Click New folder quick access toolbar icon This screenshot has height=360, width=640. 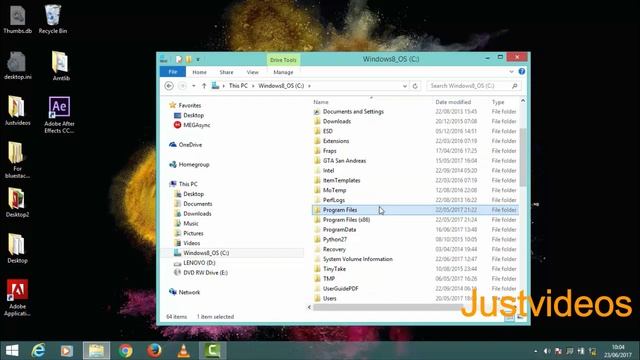pyautogui.click(x=188, y=60)
